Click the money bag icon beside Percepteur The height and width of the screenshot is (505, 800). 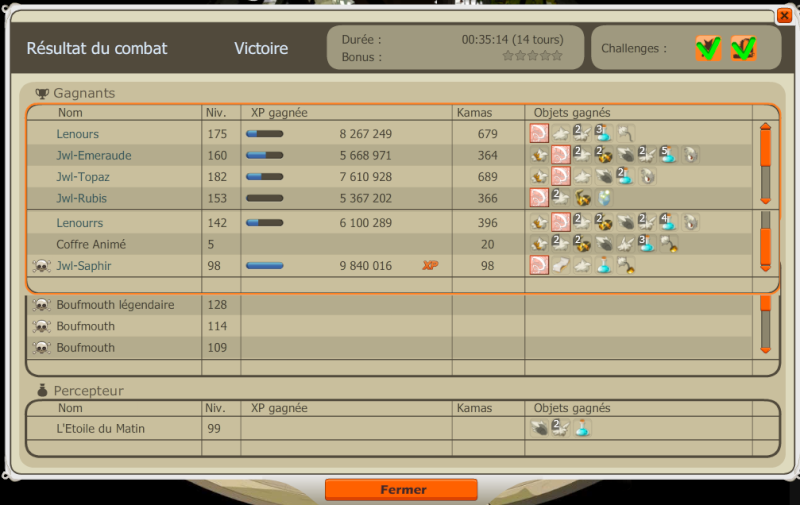pyautogui.click(x=42, y=391)
